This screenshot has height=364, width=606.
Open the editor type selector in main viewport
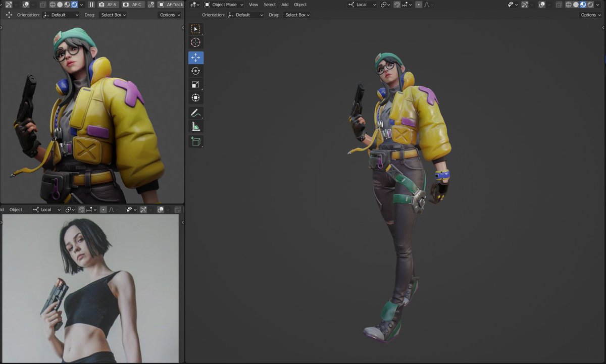[x=195, y=5]
